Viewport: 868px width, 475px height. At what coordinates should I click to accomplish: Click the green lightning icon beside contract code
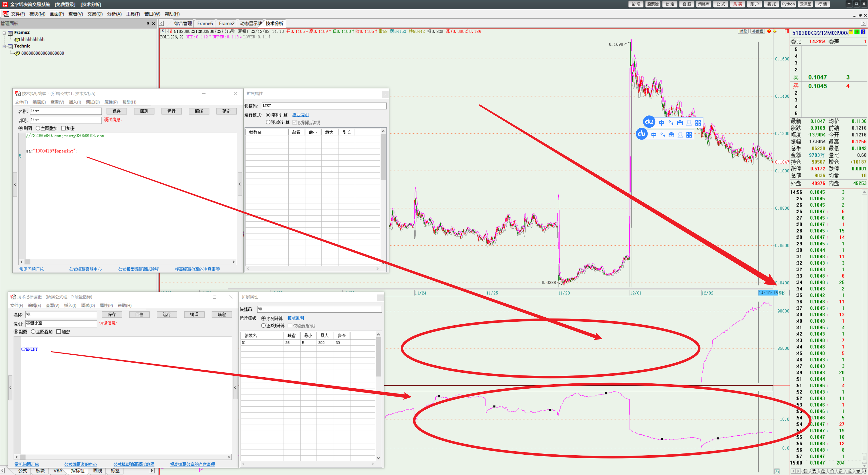pos(857,32)
